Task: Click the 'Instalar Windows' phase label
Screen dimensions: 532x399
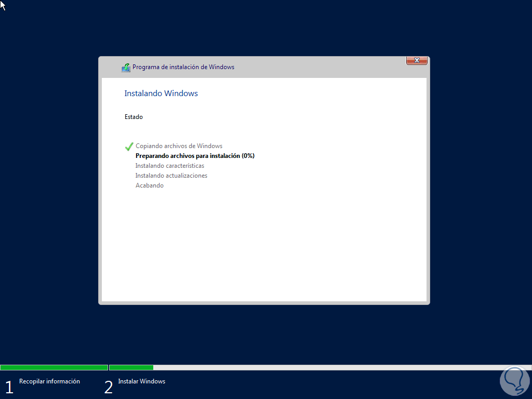Action: [x=141, y=381]
